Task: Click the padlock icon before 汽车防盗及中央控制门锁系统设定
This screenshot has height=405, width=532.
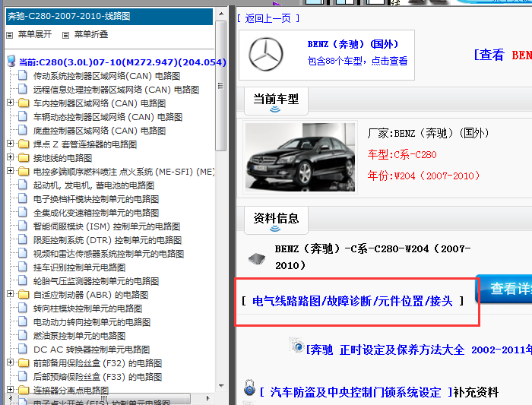Action: pyautogui.click(x=249, y=388)
